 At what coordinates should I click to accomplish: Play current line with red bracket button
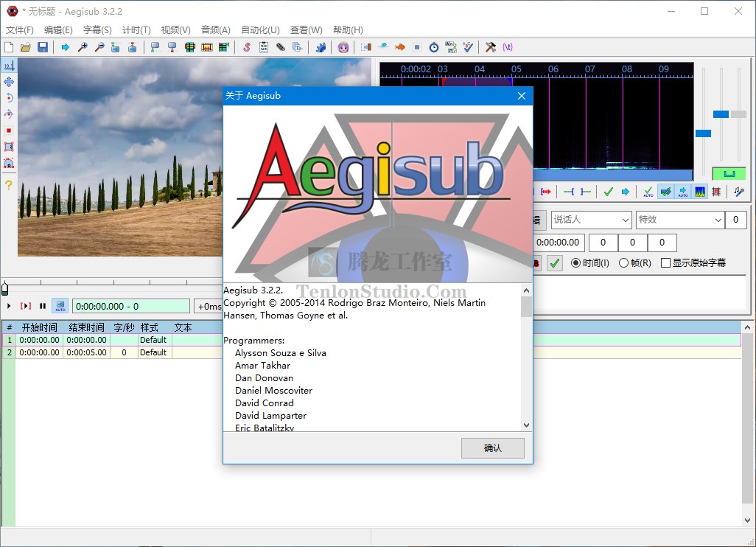coord(26,306)
